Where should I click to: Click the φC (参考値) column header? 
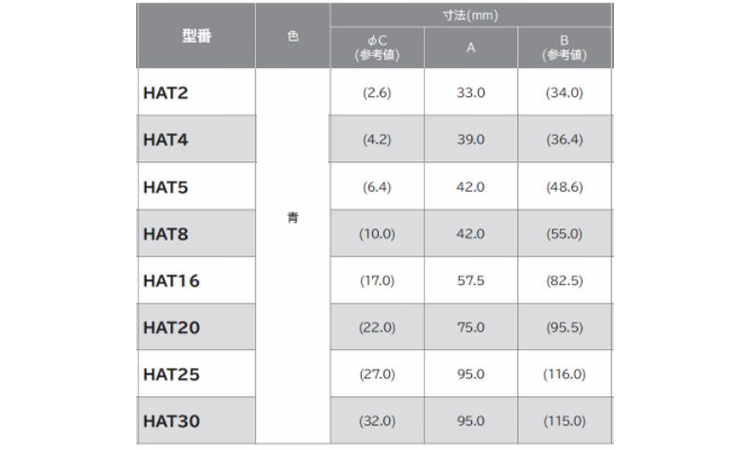pos(378,47)
